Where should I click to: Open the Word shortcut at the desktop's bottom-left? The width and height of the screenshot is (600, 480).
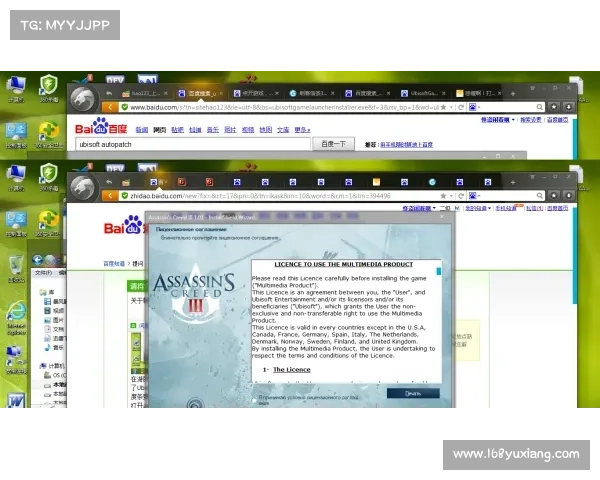(x=16, y=398)
